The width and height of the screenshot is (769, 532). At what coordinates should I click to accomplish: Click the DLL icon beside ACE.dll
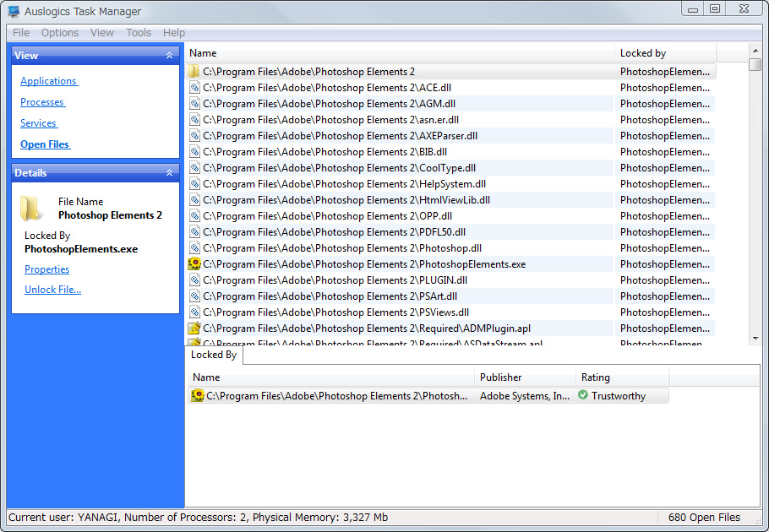194,88
